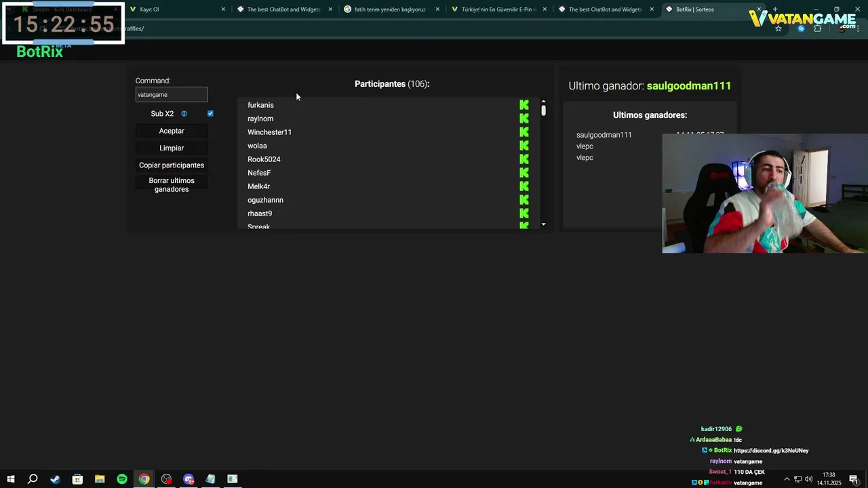Open Windows taskbar search
This screenshot has width=868, height=488.
(x=32, y=479)
